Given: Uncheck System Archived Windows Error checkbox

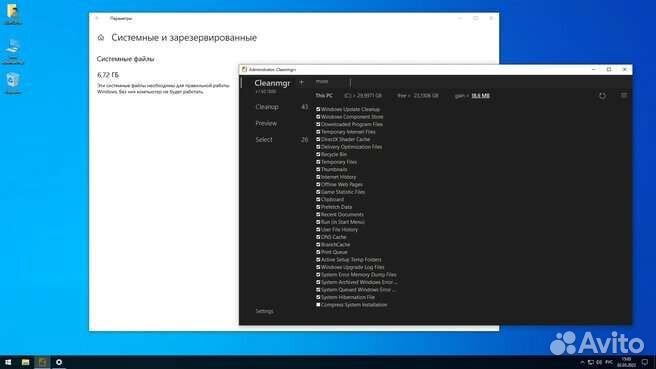Looking at the screenshot, I should point(318,282).
